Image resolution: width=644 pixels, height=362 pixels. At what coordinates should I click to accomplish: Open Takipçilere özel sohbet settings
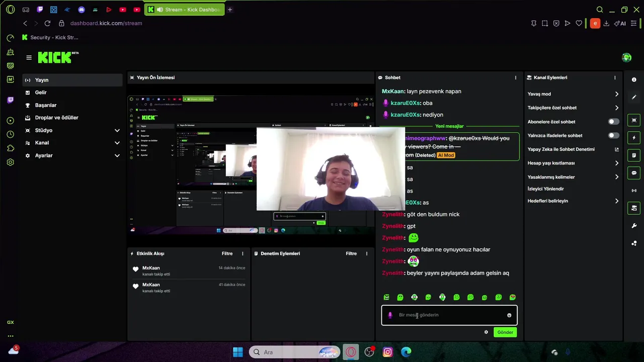[x=573, y=108]
